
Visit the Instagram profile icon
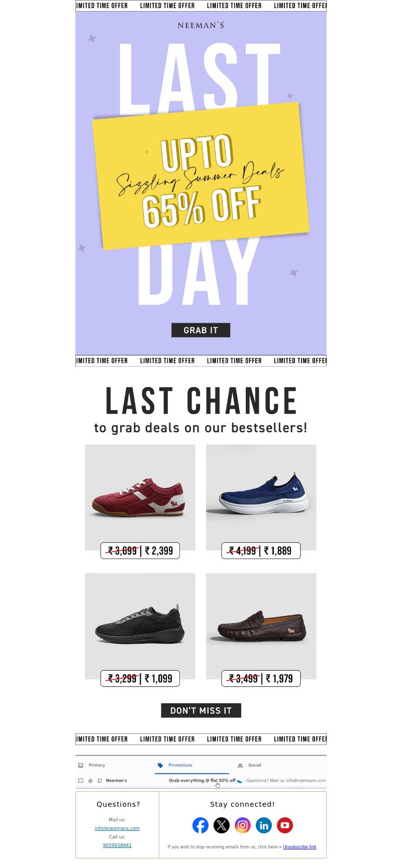pos(243,825)
